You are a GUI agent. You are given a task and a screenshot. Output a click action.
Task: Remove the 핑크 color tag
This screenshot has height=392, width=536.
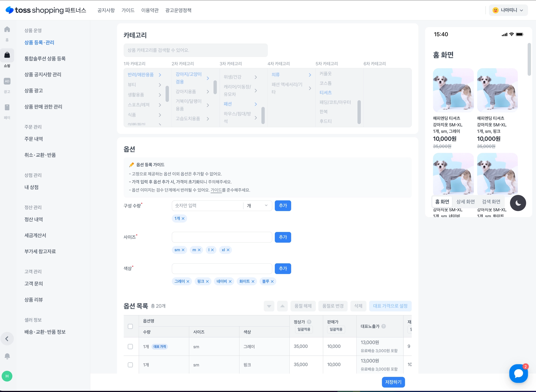click(207, 281)
